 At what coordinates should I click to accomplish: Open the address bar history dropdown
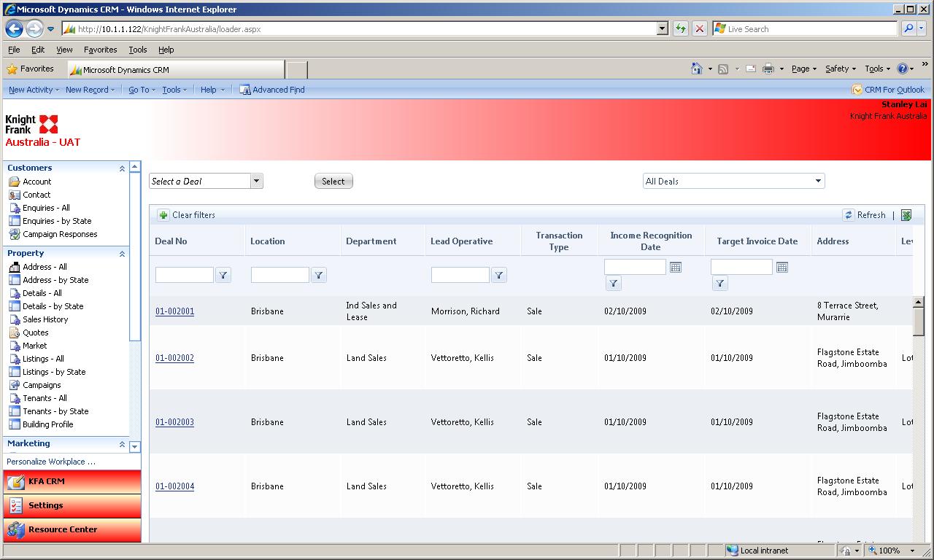[x=663, y=29]
